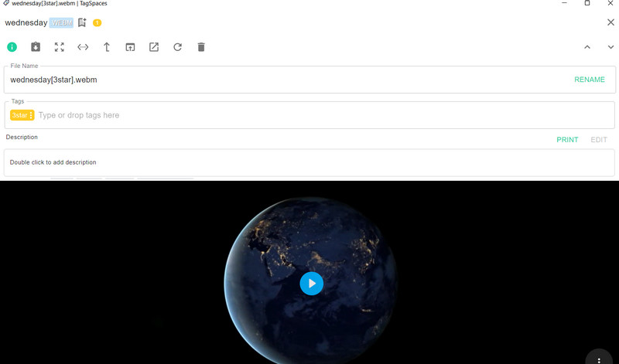Delete the file with trash icon

tap(201, 47)
